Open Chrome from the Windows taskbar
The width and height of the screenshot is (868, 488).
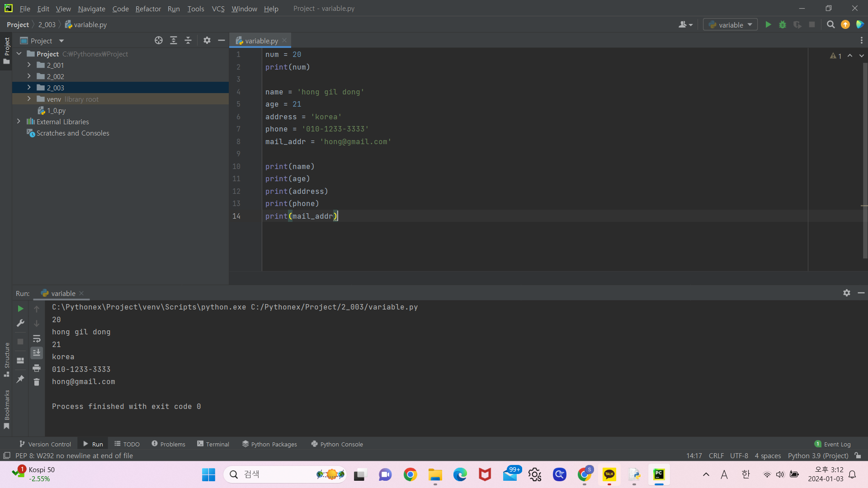point(410,474)
